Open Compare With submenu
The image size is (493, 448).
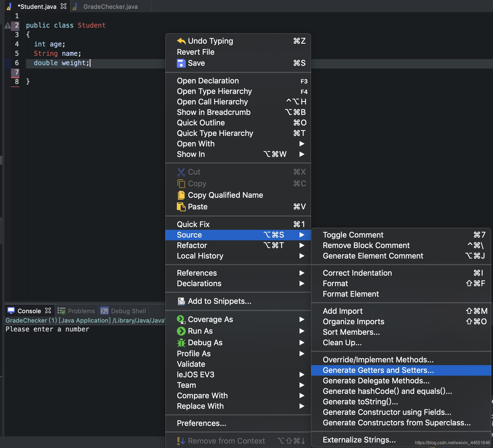238,396
